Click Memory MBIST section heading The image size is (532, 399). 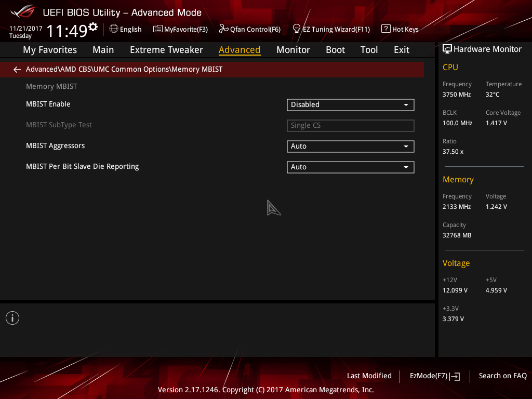pos(51,87)
